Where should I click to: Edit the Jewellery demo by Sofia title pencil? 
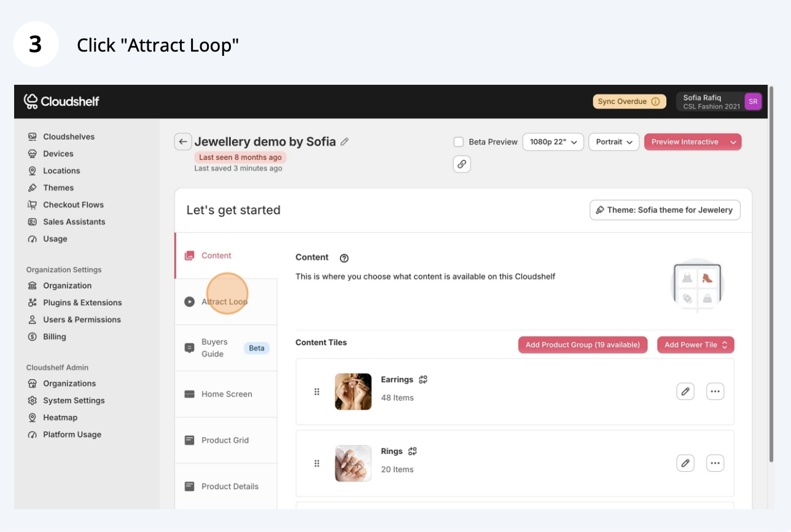point(345,142)
